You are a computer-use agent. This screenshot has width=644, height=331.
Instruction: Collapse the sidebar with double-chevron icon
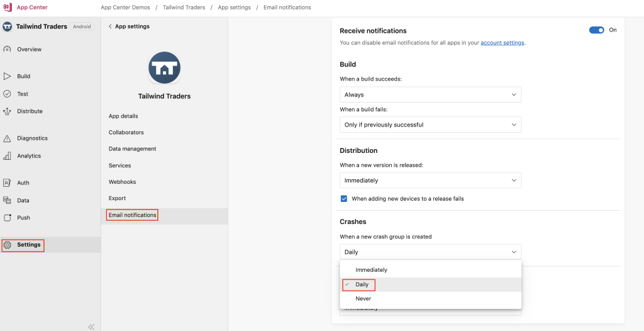point(91,327)
